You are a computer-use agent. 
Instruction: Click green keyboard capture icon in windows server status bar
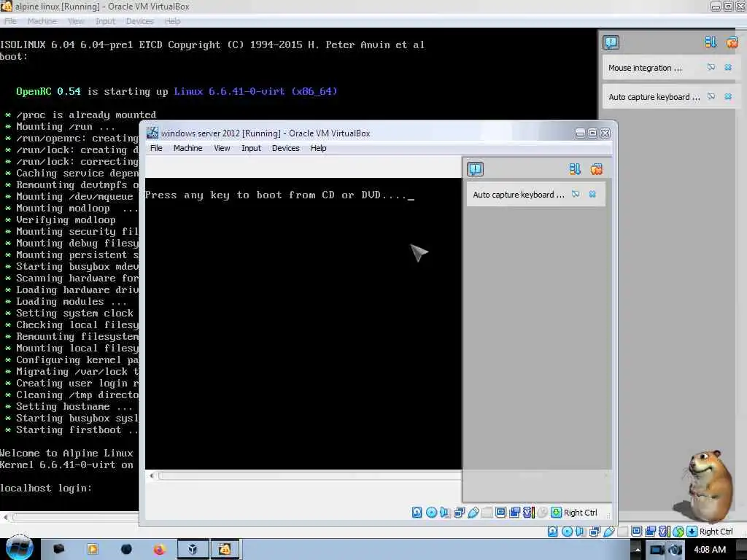point(556,513)
